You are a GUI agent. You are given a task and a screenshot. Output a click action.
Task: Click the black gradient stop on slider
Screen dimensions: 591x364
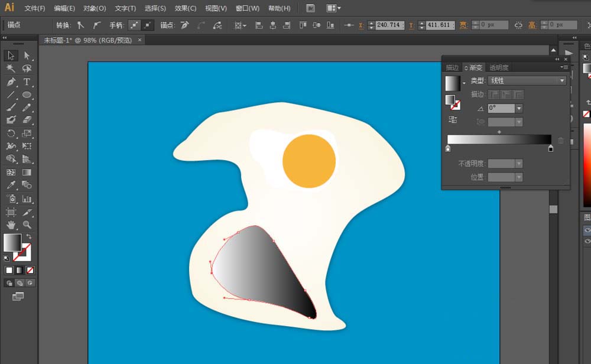[x=551, y=149]
